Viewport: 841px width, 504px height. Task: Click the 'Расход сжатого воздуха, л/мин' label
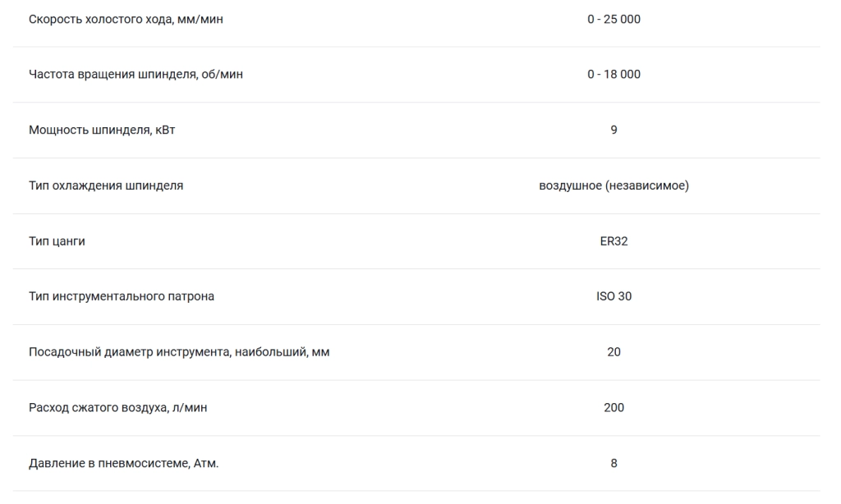click(x=117, y=408)
